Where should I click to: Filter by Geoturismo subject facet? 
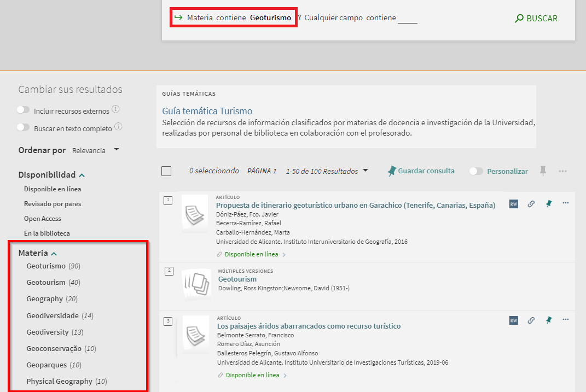[46, 266]
